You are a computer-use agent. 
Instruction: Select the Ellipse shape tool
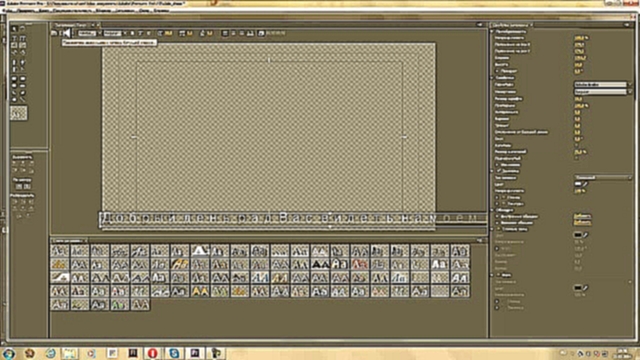coord(14,100)
